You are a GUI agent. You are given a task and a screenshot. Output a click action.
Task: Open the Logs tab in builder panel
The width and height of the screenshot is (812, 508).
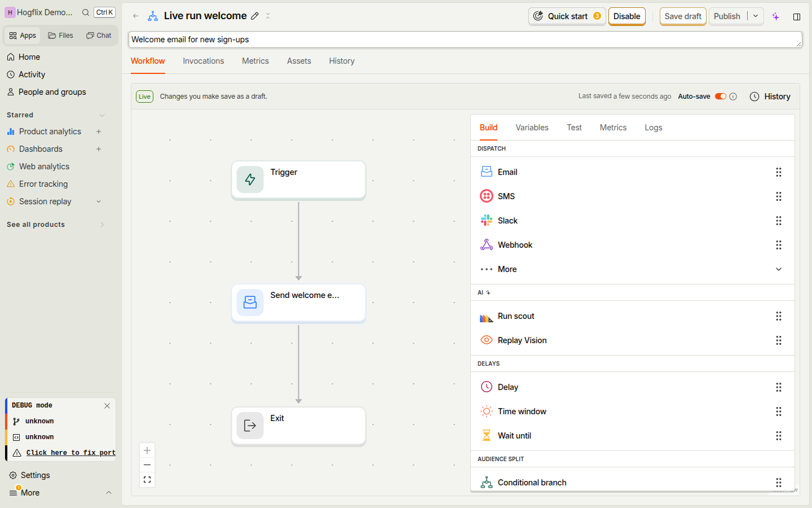click(654, 128)
